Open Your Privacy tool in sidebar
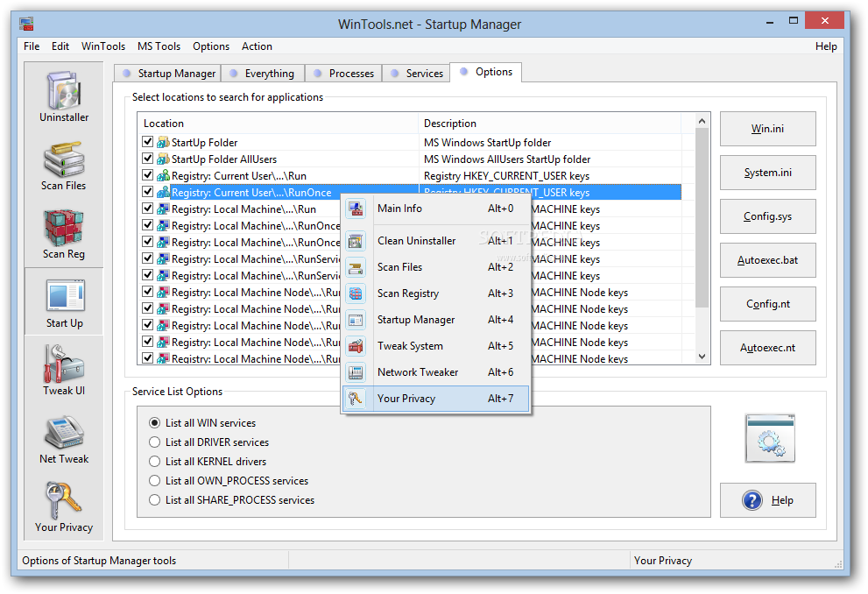This screenshot has height=594, width=868. point(64,506)
